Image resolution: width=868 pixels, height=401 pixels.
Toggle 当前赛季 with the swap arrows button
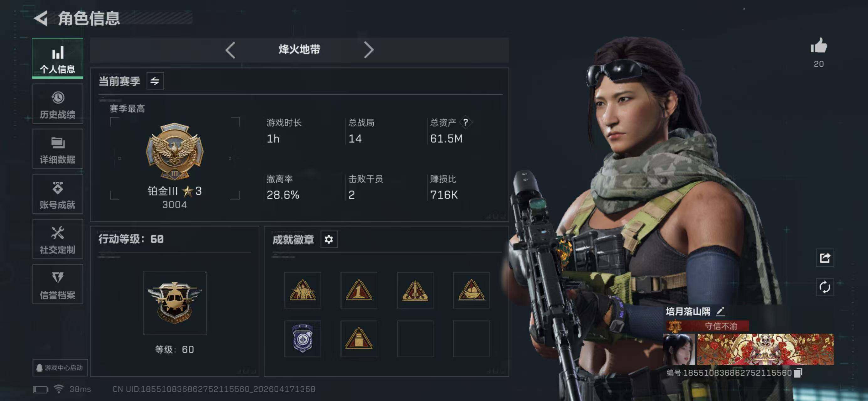pos(155,81)
